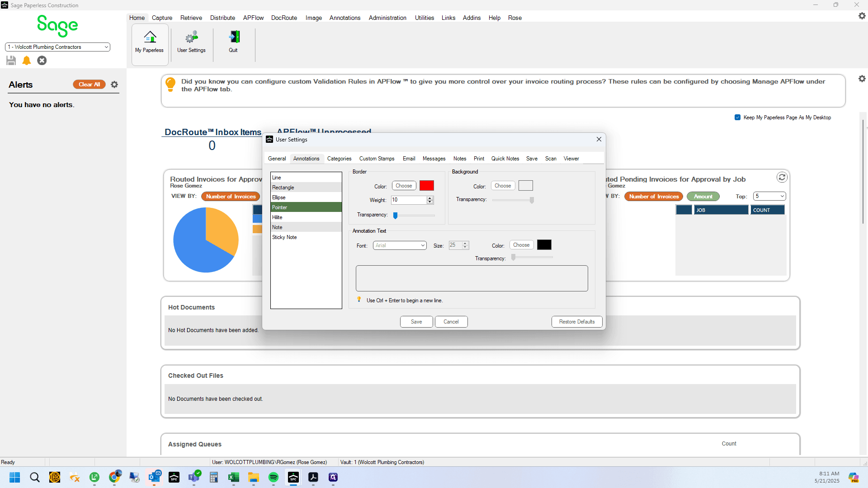The height and width of the screenshot is (488, 868).
Task: Open Microsoft Teams from taskbar
Action: tap(194, 477)
